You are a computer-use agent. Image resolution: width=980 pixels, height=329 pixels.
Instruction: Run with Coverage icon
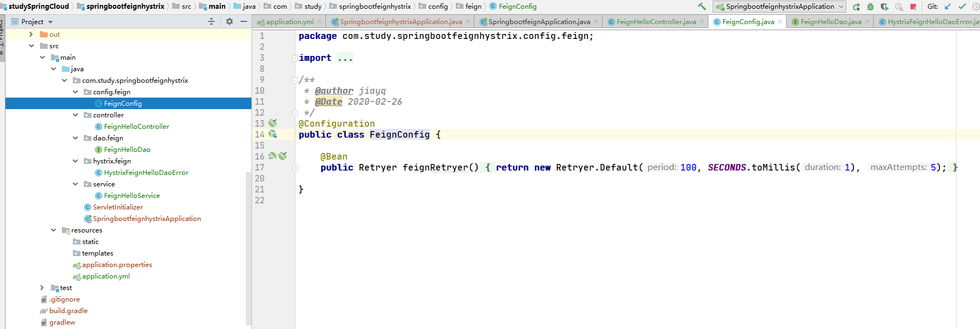pos(885,7)
